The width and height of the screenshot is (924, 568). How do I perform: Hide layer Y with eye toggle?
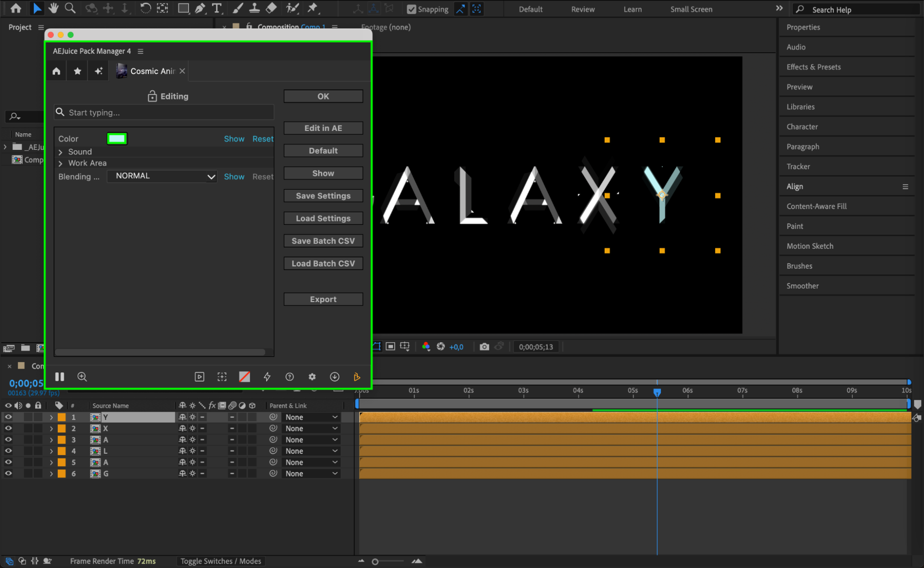[8, 417]
